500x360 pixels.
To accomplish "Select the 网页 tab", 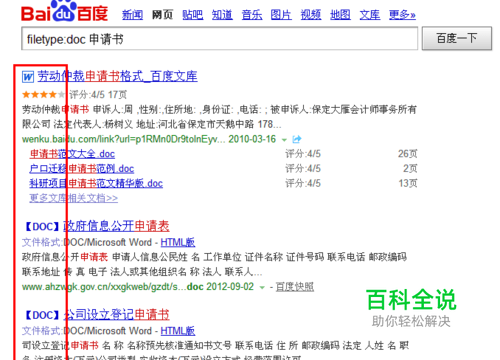I will pyautogui.click(x=162, y=15).
